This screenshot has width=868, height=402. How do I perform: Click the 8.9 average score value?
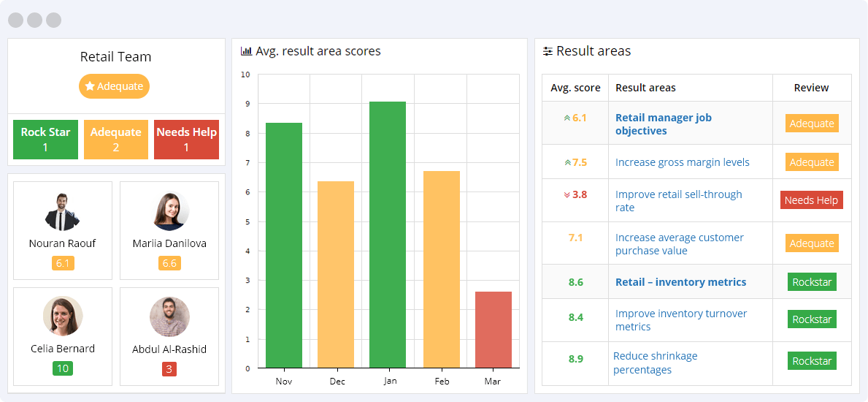pyautogui.click(x=576, y=359)
